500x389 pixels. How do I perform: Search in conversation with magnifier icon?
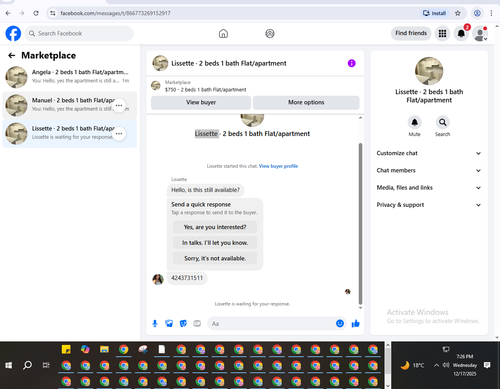pyautogui.click(x=442, y=122)
